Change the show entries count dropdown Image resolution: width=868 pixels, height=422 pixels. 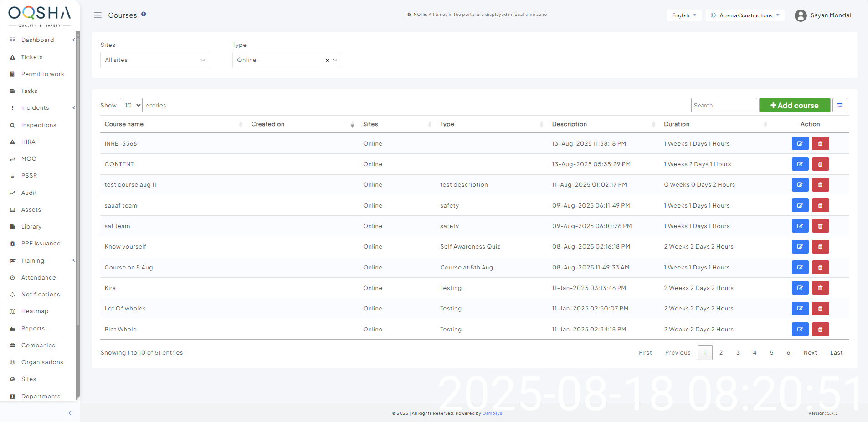(x=131, y=105)
